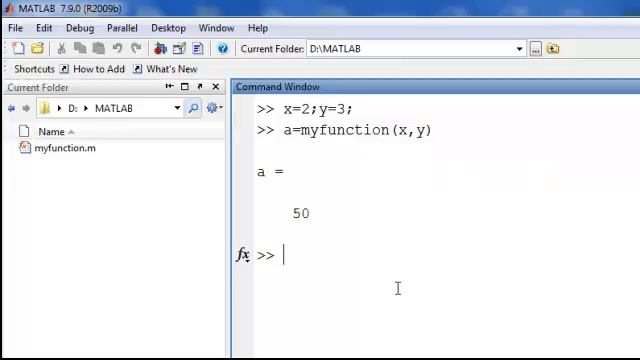Screen dimensions: 640x360
Task: Click the Shortcuts label
Action: click(x=34, y=69)
